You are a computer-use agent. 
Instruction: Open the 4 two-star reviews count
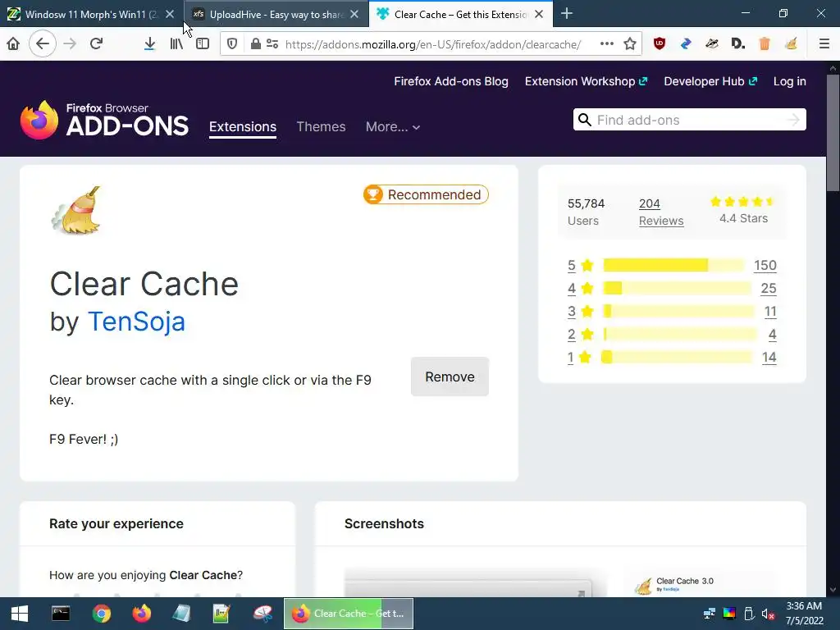coord(772,335)
